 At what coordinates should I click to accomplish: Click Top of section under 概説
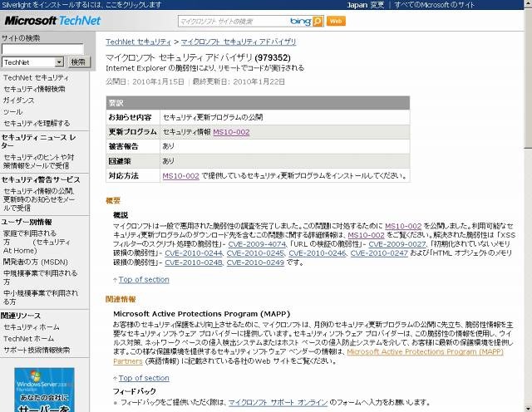(x=144, y=280)
